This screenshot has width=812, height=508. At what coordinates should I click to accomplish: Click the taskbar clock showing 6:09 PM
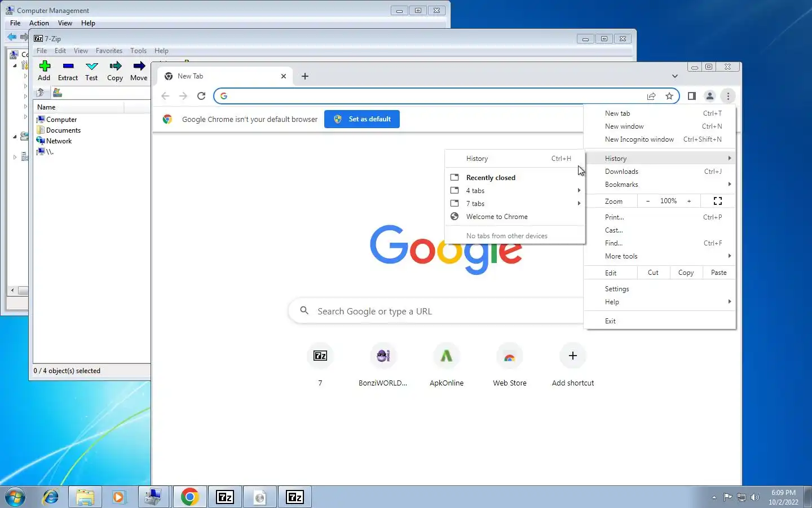click(783, 497)
